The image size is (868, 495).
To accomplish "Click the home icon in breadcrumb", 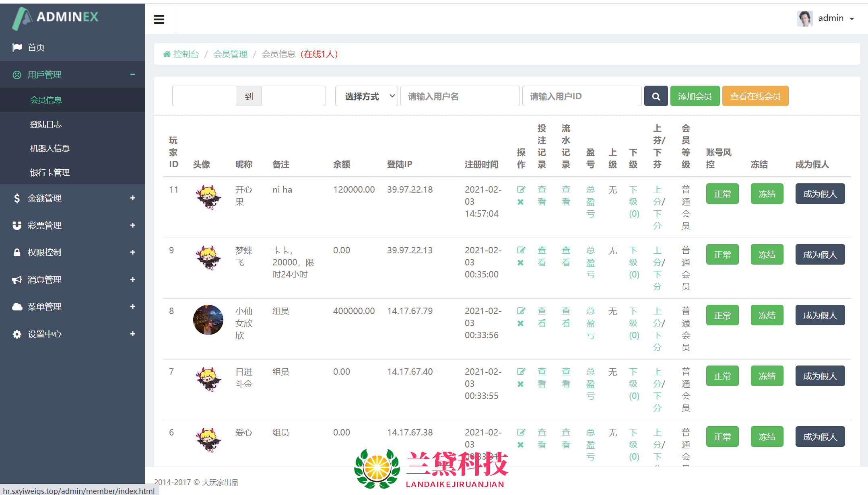I will click(167, 54).
